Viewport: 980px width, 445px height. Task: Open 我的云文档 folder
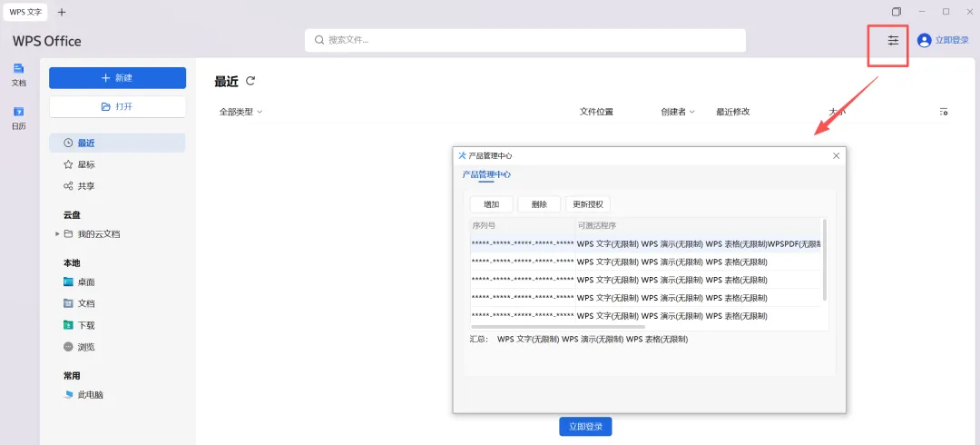(x=98, y=234)
